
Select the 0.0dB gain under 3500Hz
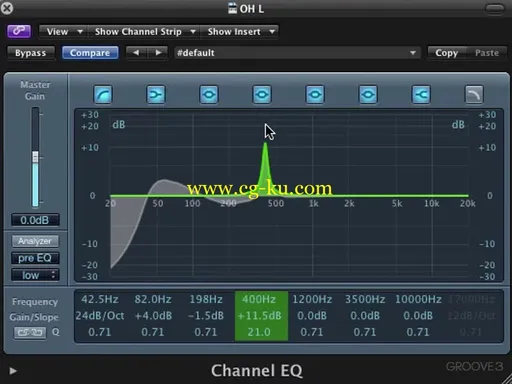[365, 315]
